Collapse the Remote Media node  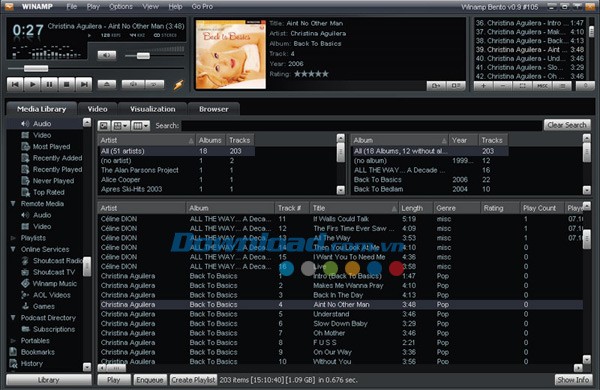point(13,204)
